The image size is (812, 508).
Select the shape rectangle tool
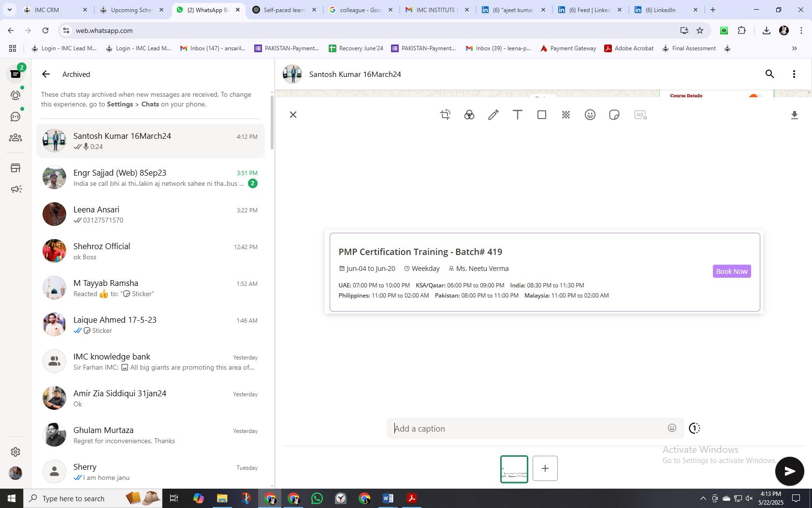(x=542, y=115)
